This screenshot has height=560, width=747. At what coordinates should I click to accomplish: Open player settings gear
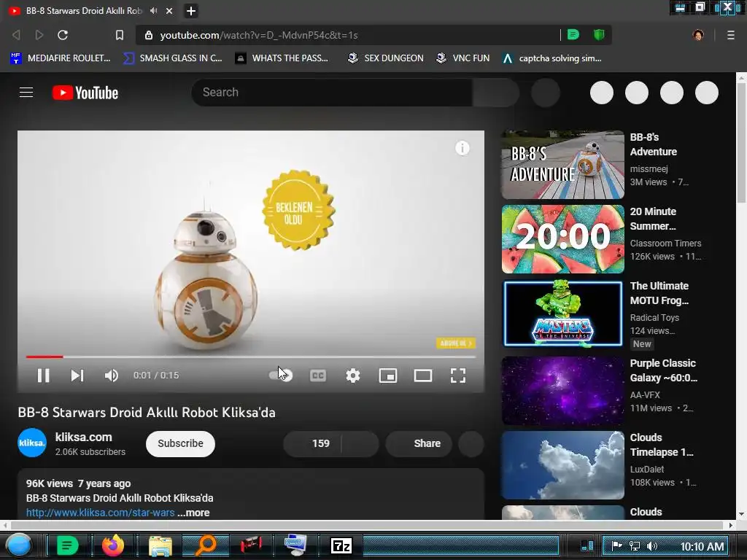click(353, 376)
